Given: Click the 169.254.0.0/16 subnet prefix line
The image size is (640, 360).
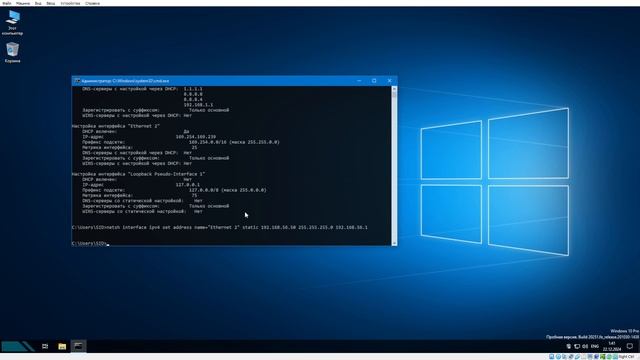Looking at the screenshot, I should [181, 142].
